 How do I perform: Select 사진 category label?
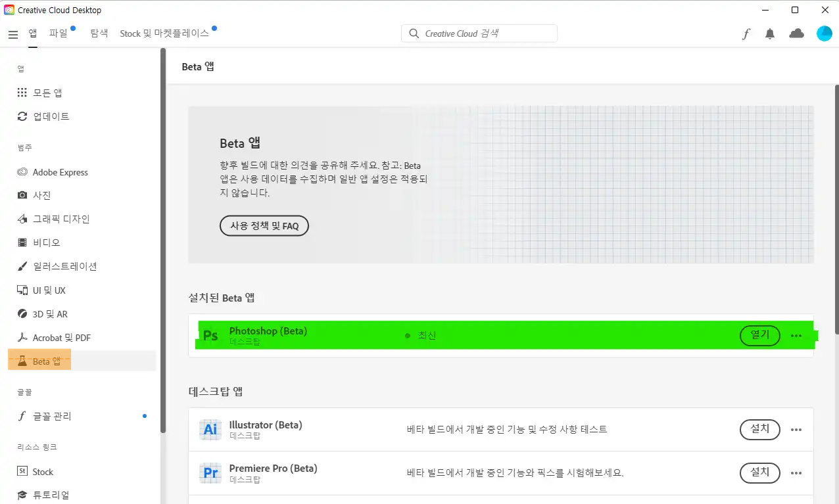[x=42, y=195]
